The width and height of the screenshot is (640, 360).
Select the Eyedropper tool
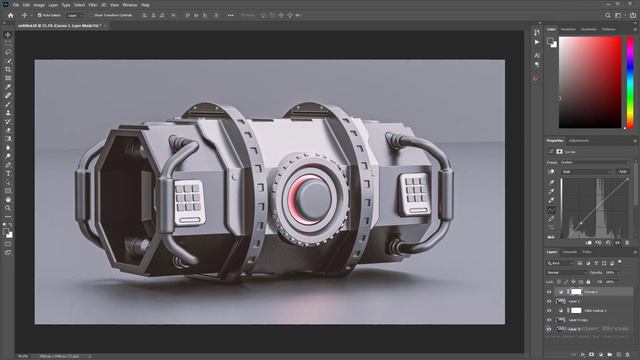[x=8, y=87]
